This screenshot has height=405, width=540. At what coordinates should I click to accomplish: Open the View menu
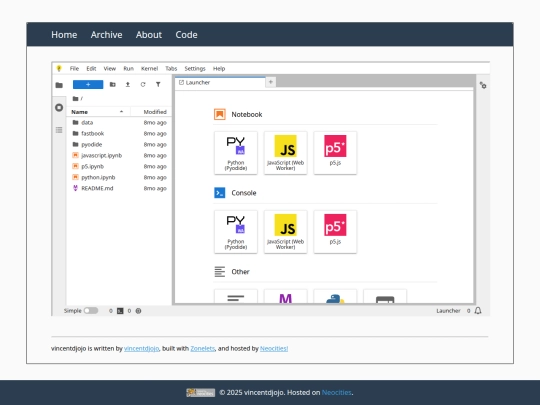pos(110,69)
